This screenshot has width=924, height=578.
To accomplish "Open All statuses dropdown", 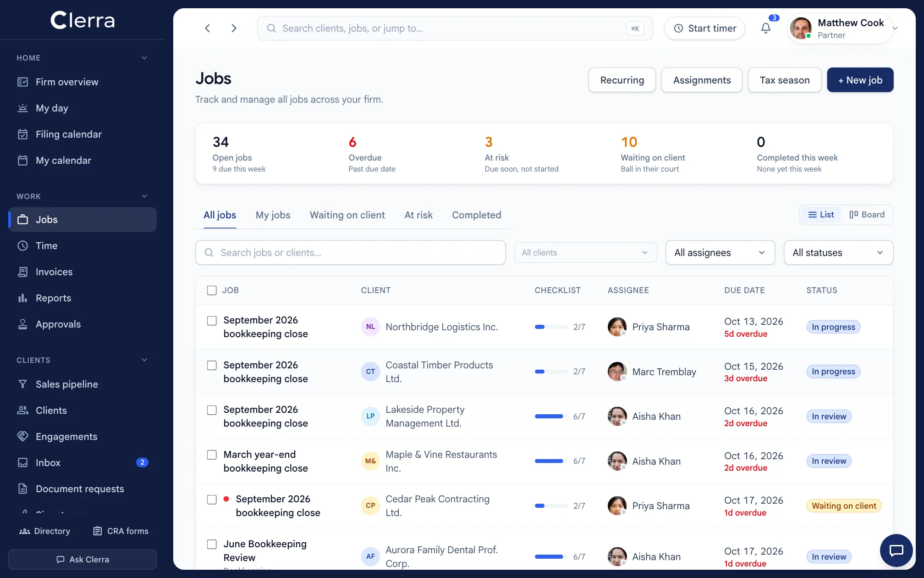I will pyautogui.click(x=838, y=253).
